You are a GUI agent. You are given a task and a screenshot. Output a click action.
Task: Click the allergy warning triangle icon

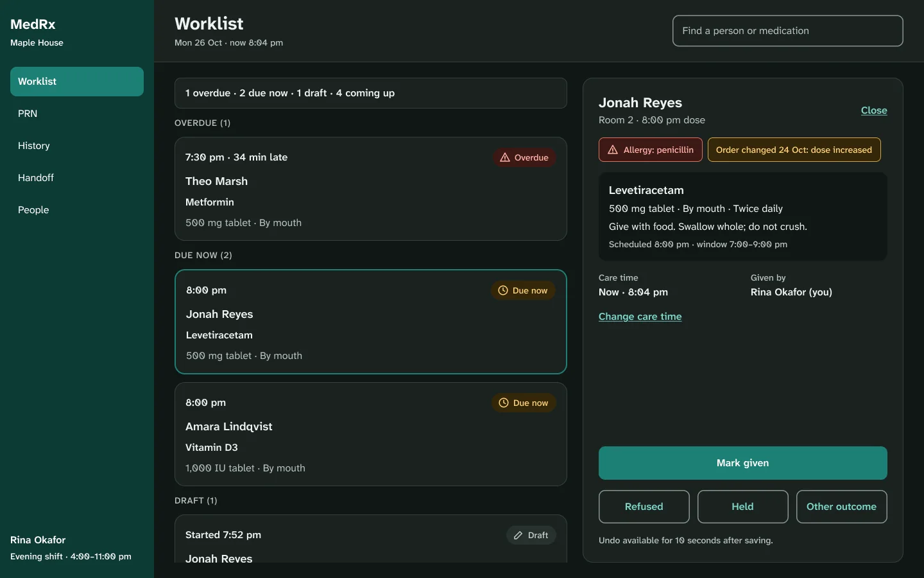(613, 150)
